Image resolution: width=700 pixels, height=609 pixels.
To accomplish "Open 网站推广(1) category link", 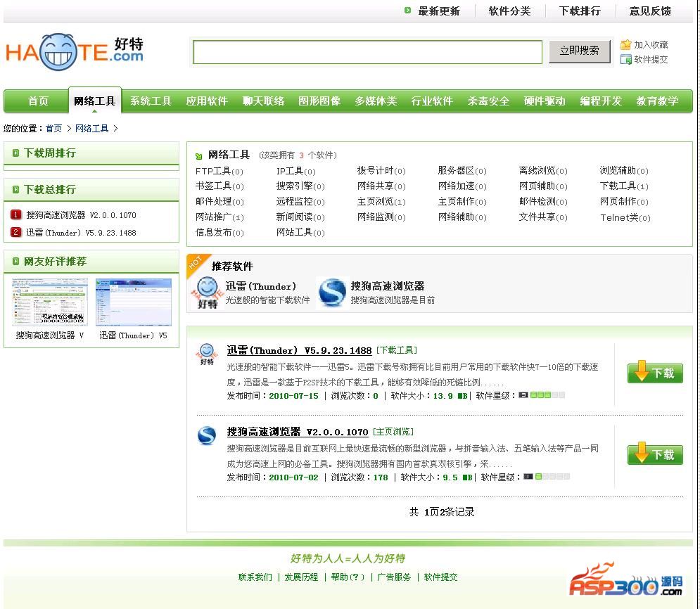I will tap(219, 217).
